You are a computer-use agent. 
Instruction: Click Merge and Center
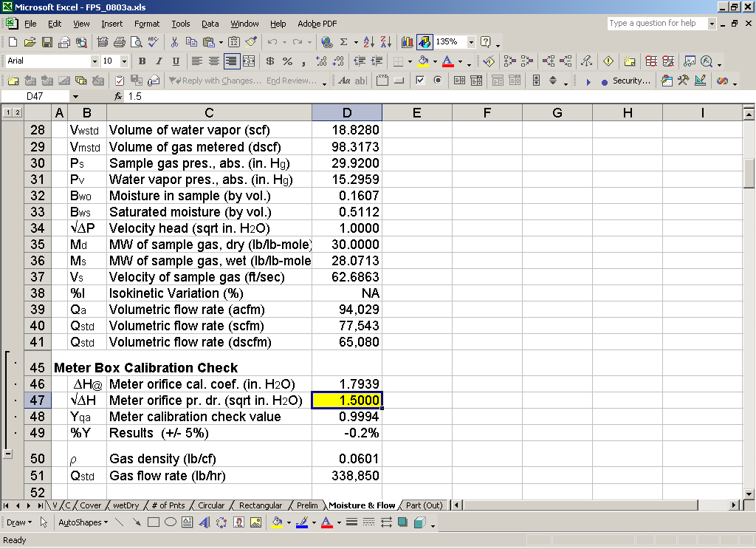249,61
